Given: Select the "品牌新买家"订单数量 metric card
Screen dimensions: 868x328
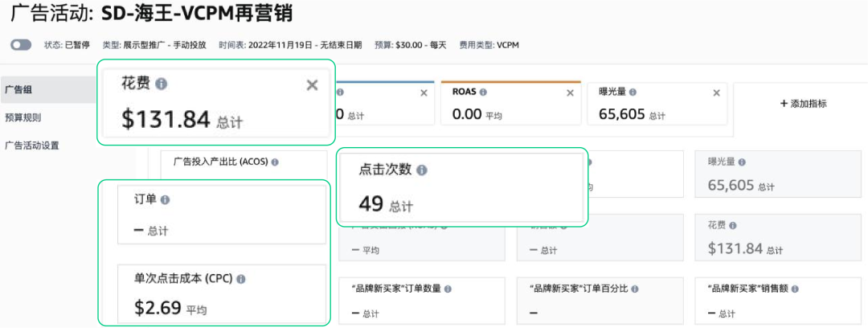Looking at the screenshot, I should [422, 301].
